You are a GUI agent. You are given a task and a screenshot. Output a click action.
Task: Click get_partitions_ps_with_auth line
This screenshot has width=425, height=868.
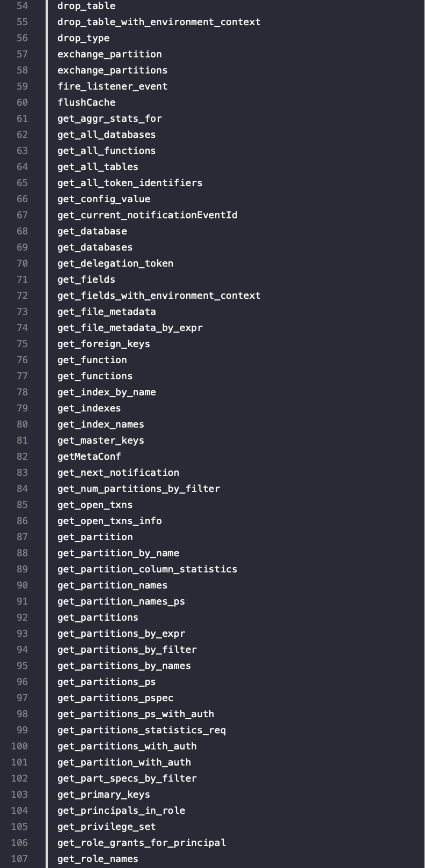(135, 714)
